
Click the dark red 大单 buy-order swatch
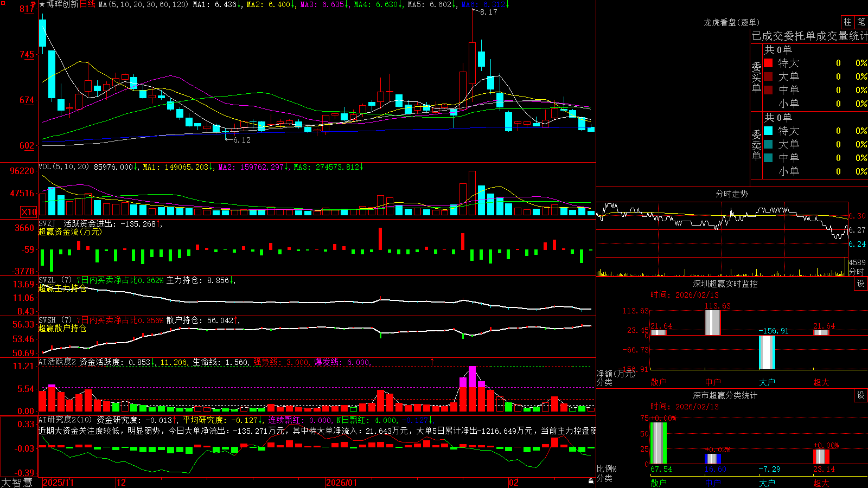pyautogui.click(x=768, y=76)
